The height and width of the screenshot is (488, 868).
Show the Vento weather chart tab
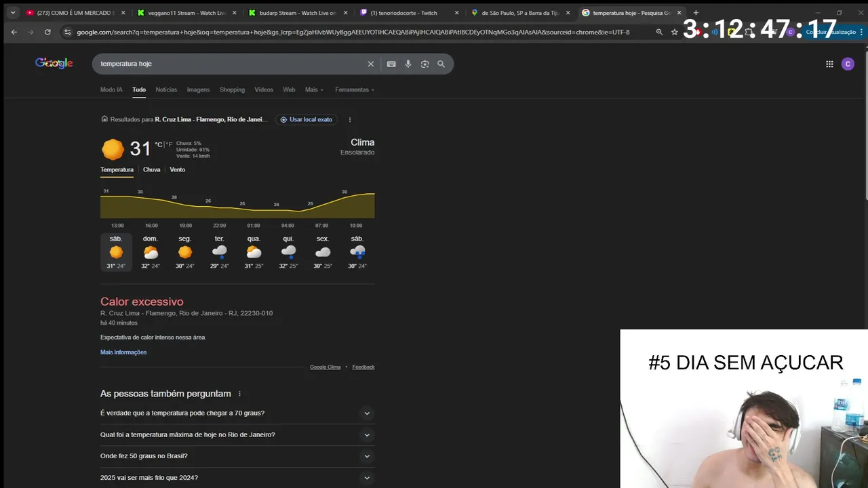pos(178,169)
